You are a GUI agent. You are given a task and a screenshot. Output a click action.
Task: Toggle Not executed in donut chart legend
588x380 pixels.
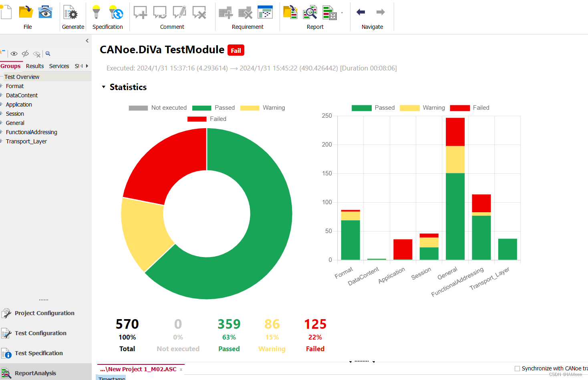(158, 108)
